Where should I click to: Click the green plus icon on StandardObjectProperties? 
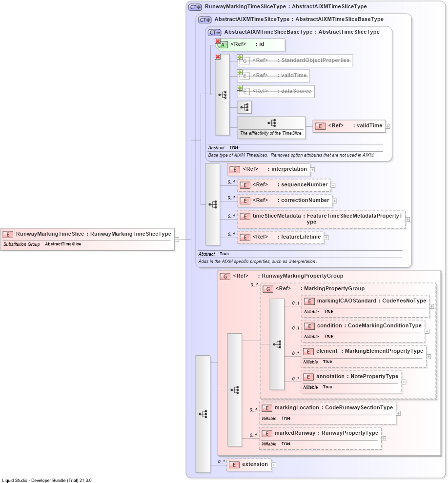pos(240,57)
